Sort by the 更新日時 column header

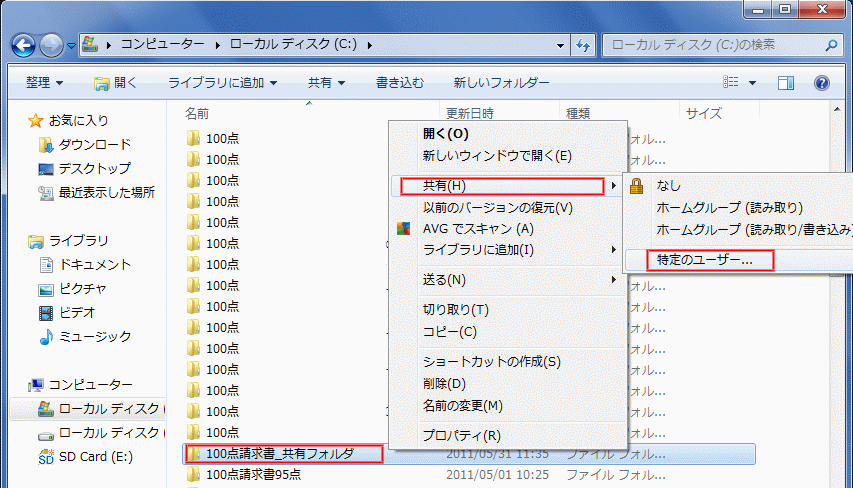pos(470,113)
